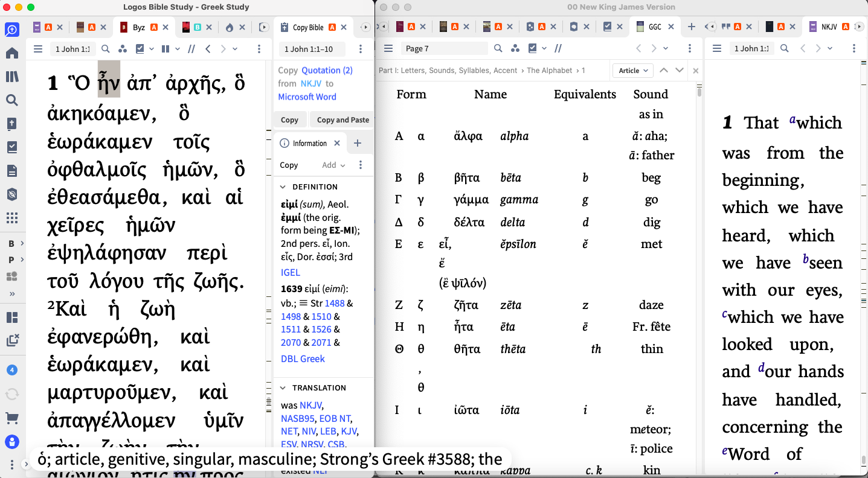Viewport: 868px width, 478px height.
Task: Click the search icon in GGC panel toolbar
Action: pos(498,48)
